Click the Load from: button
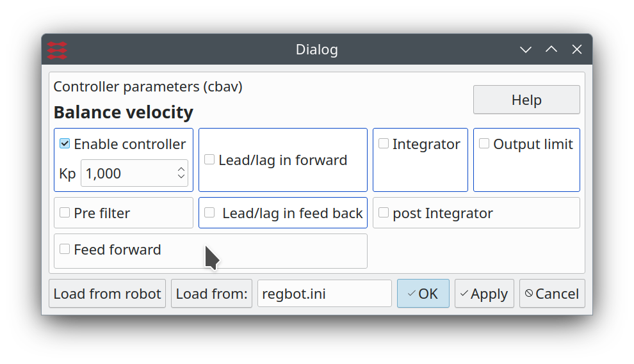 tap(211, 294)
